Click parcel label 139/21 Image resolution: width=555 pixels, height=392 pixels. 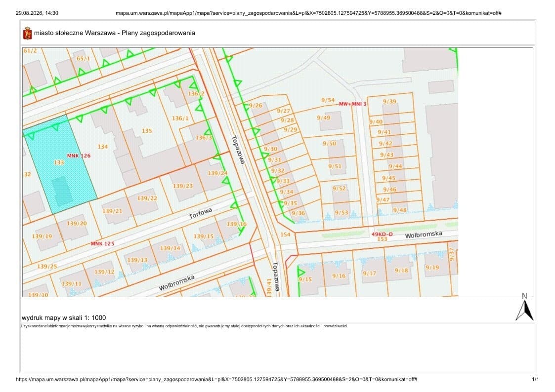112,211
